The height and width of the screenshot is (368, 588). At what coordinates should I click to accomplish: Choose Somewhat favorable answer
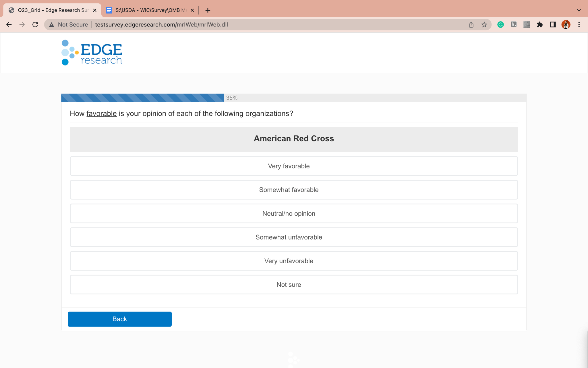294,190
